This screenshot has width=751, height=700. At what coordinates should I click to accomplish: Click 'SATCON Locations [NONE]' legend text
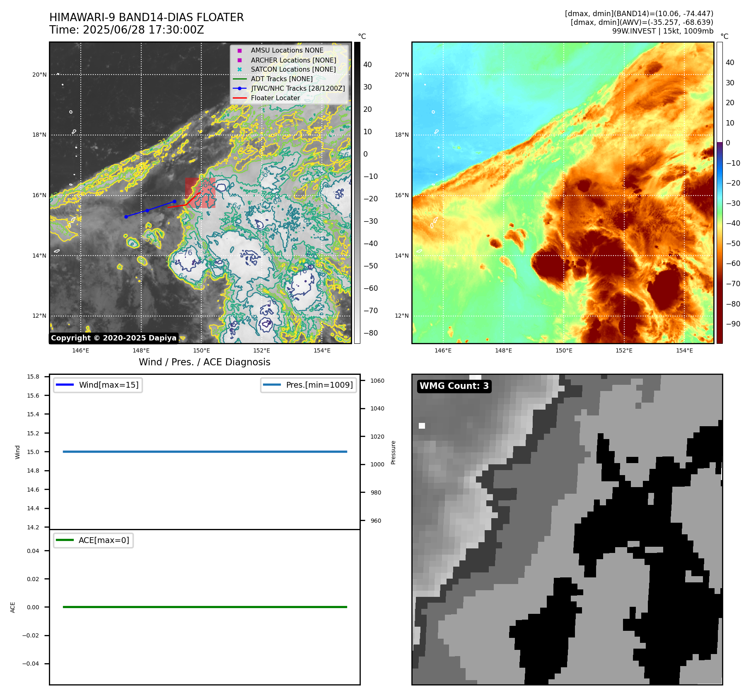[293, 70]
